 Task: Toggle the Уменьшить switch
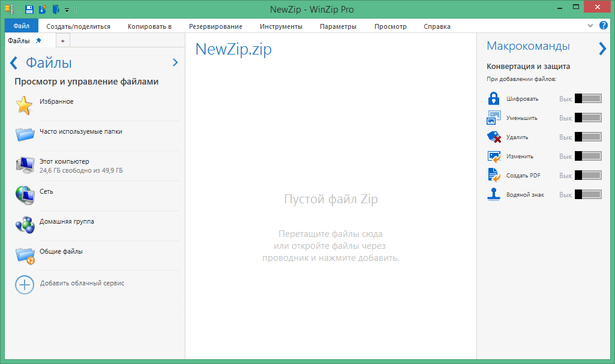(x=589, y=118)
